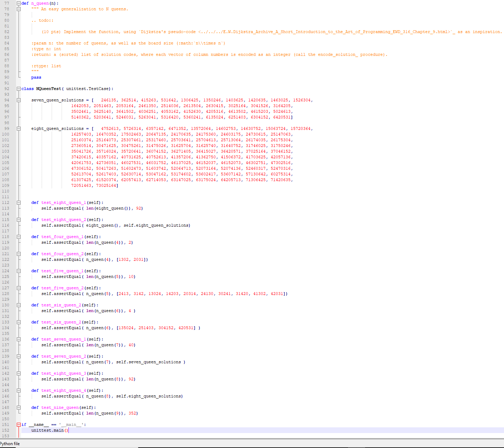
Task: Click 'unittest.TestCase' in the class declaration
Action: click(87, 89)
